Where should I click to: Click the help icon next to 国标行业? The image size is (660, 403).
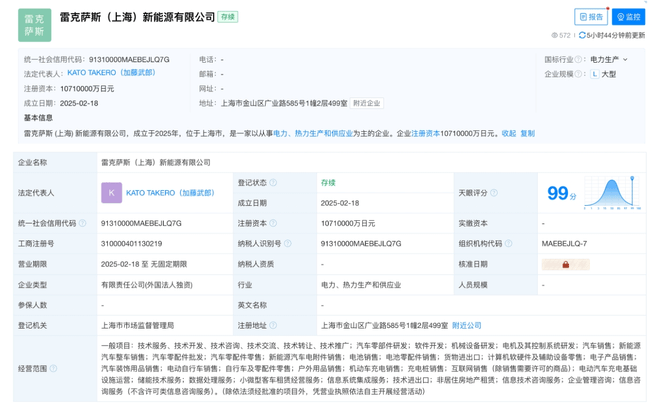click(x=578, y=59)
